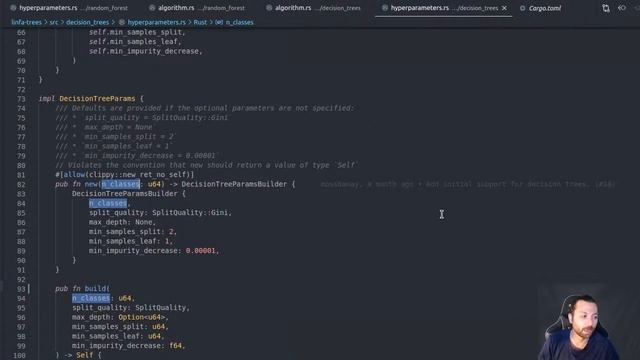Image resolution: width=640 pixels, height=360 pixels.
Task: Click self.min_impurity_decrease on line 68
Action: 144,51
